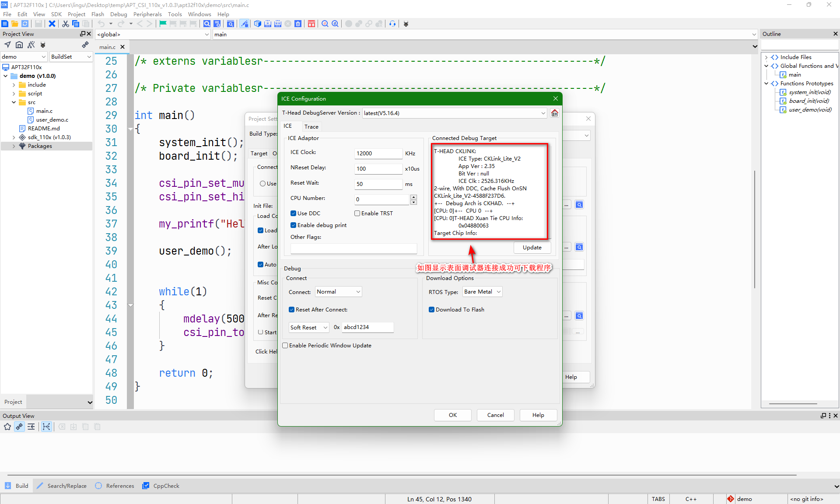Click the teal bookmark flag icon
This screenshot has width=840, height=504.
pyautogui.click(x=163, y=24)
